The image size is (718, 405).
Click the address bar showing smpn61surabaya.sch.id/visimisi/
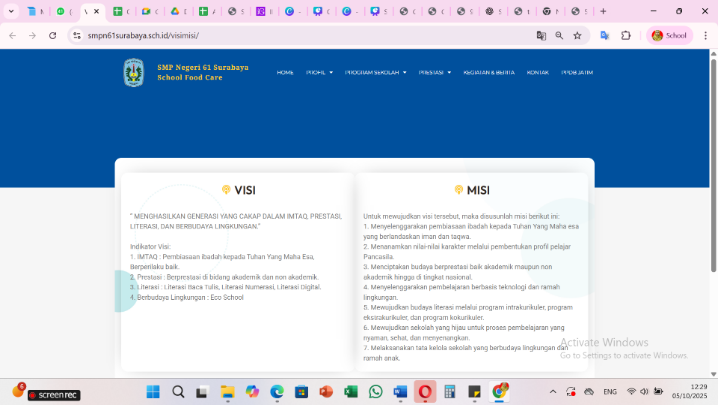pyautogui.click(x=300, y=35)
